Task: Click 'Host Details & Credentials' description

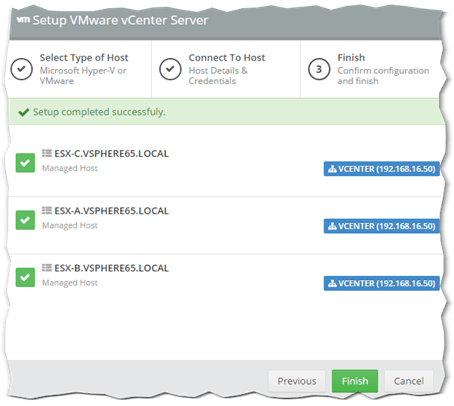Action: [x=218, y=76]
